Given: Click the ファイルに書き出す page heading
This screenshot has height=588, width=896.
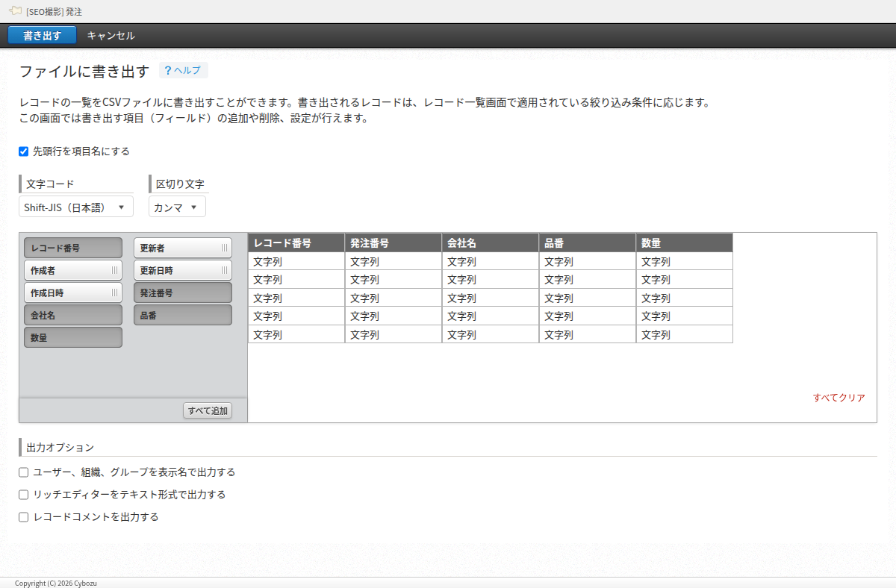Looking at the screenshot, I should coord(84,72).
